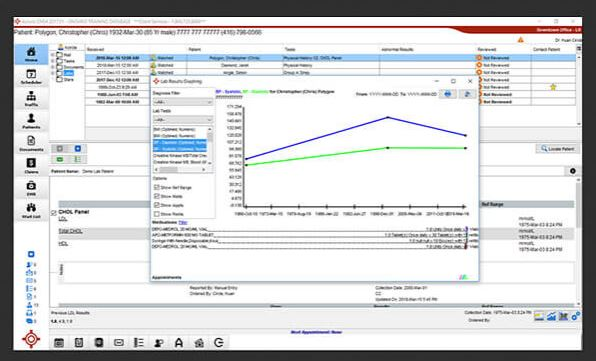The width and height of the screenshot is (596, 361).
Task: Open the Traffic module
Action: [x=31, y=99]
